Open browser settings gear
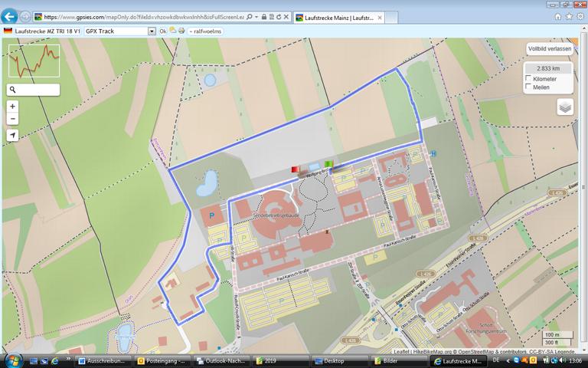Viewport: 588px width, 368px height. pyautogui.click(x=579, y=16)
